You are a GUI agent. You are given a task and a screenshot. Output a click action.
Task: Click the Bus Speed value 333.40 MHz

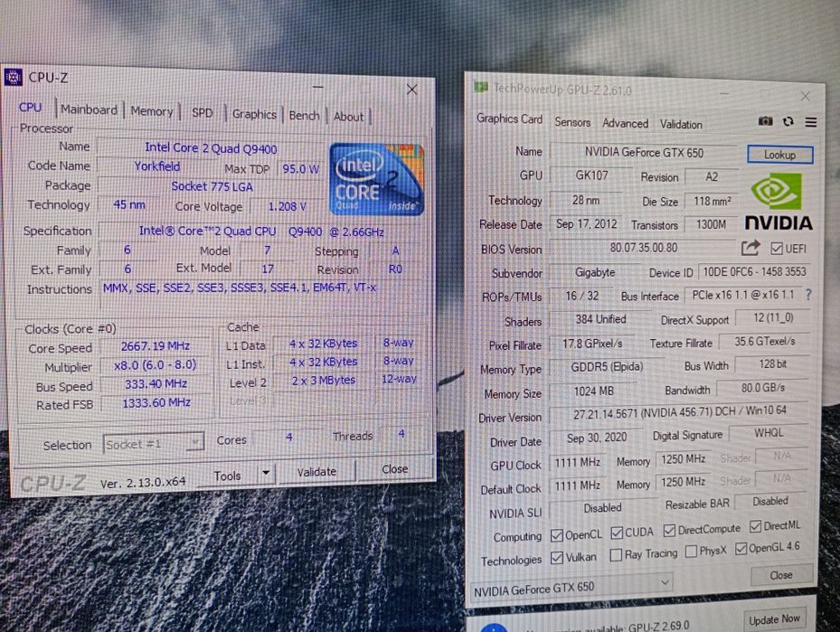pyautogui.click(x=156, y=384)
